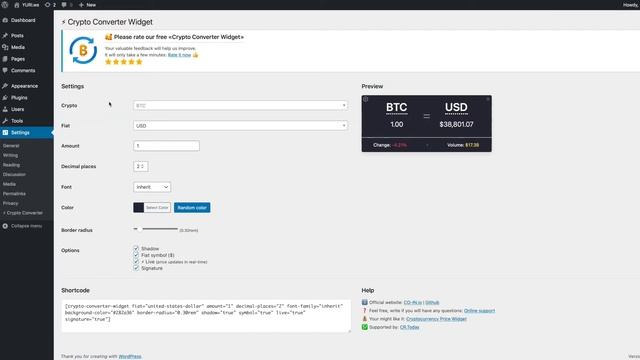Click the Decimal places stepper

point(141,167)
